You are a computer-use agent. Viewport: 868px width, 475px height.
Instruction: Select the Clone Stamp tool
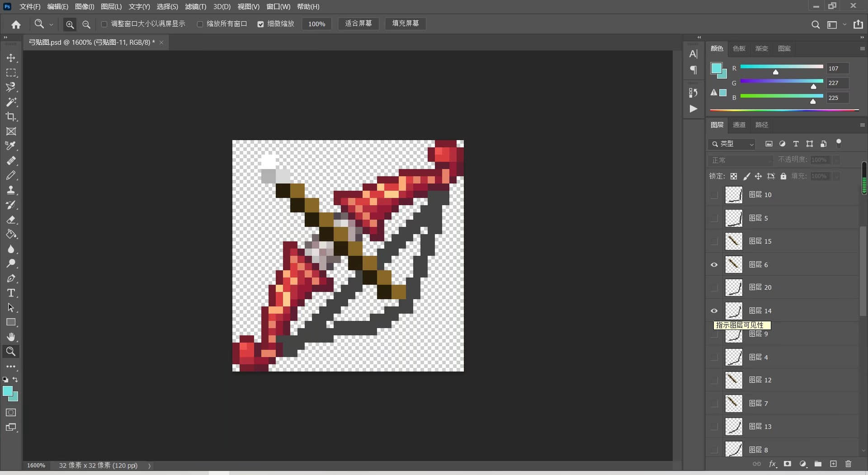pyautogui.click(x=11, y=190)
